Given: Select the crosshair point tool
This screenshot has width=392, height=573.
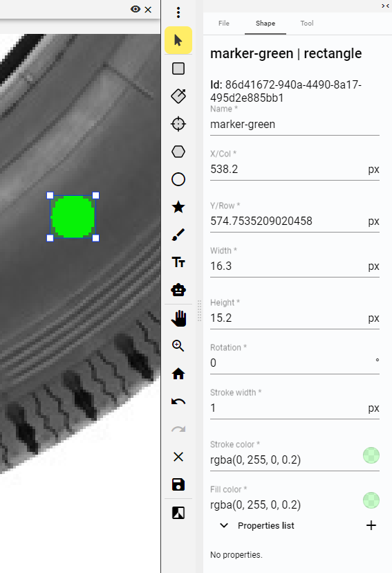Looking at the screenshot, I should click(178, 124).
